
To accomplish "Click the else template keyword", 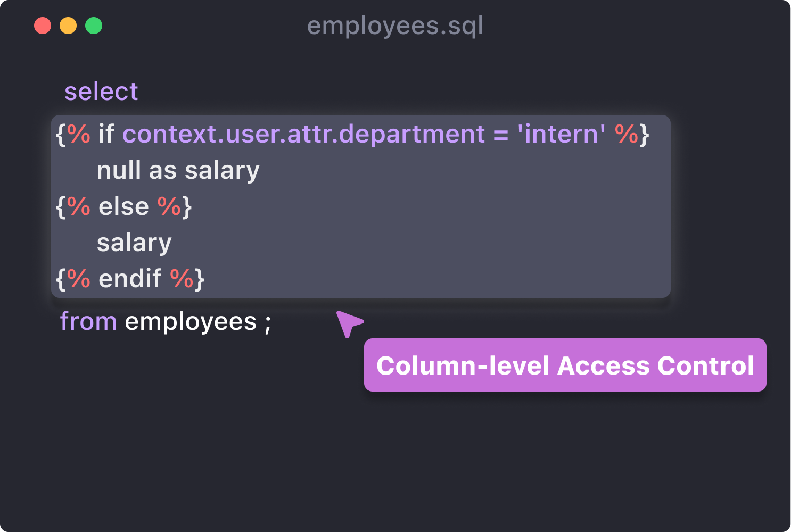I will tap(123, 206).
